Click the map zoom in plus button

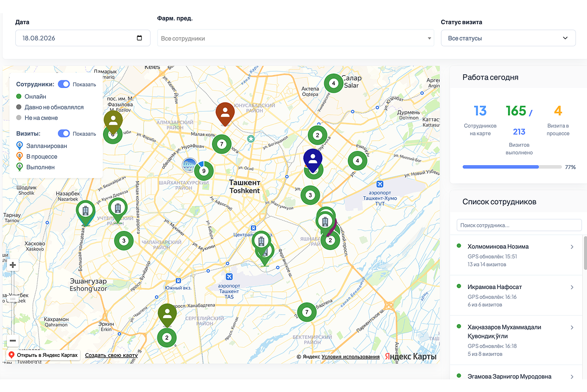[13, 265]
